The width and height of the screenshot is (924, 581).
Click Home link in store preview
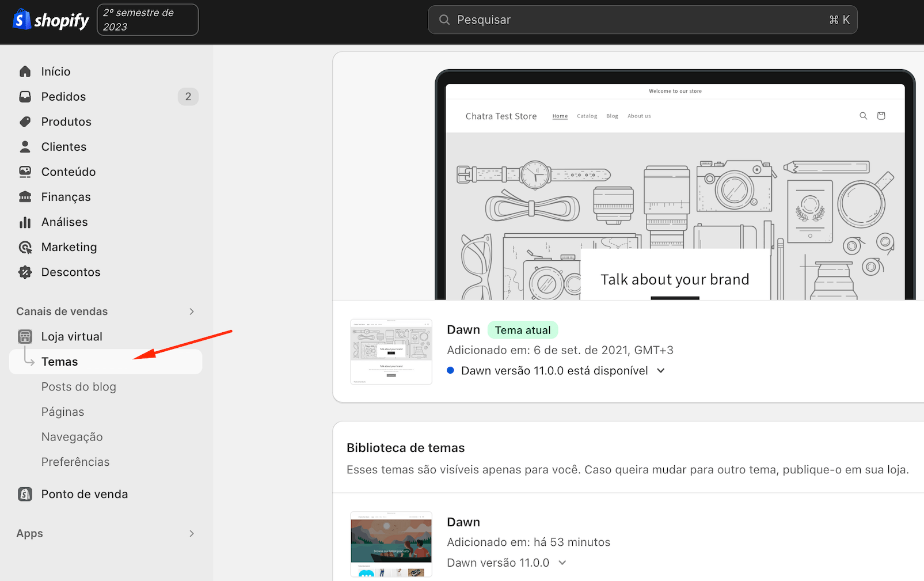click(560, 116)
